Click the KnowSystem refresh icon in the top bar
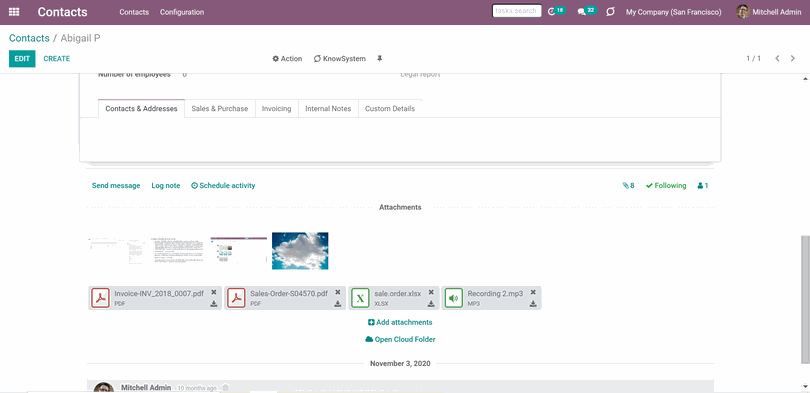Image resolution: width=810 pixels, height=393 pixels. click(x=611, y=11)
